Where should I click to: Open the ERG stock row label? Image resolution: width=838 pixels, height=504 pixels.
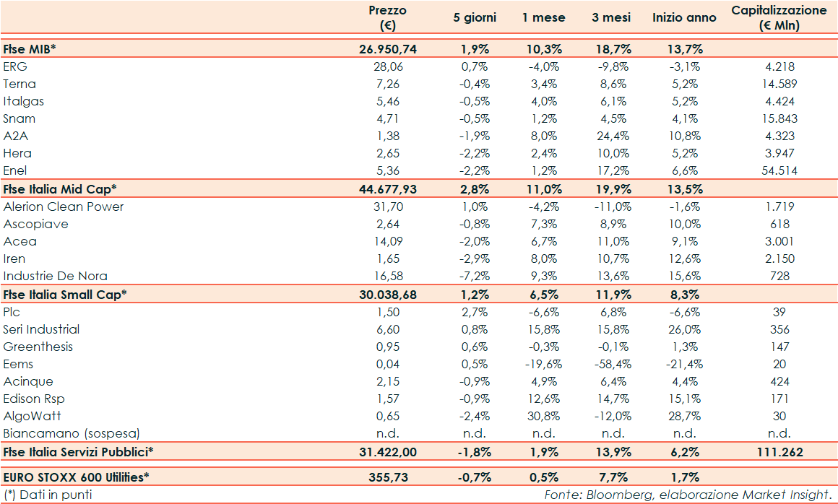click(x=14, y=66)
